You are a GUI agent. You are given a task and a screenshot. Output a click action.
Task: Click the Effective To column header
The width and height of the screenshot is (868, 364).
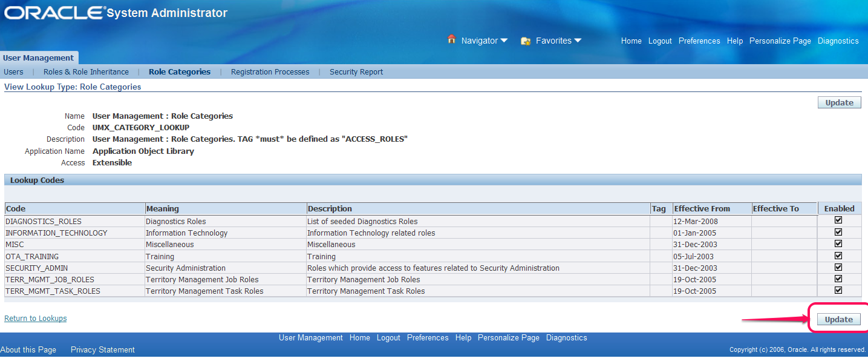coord(785,209)
